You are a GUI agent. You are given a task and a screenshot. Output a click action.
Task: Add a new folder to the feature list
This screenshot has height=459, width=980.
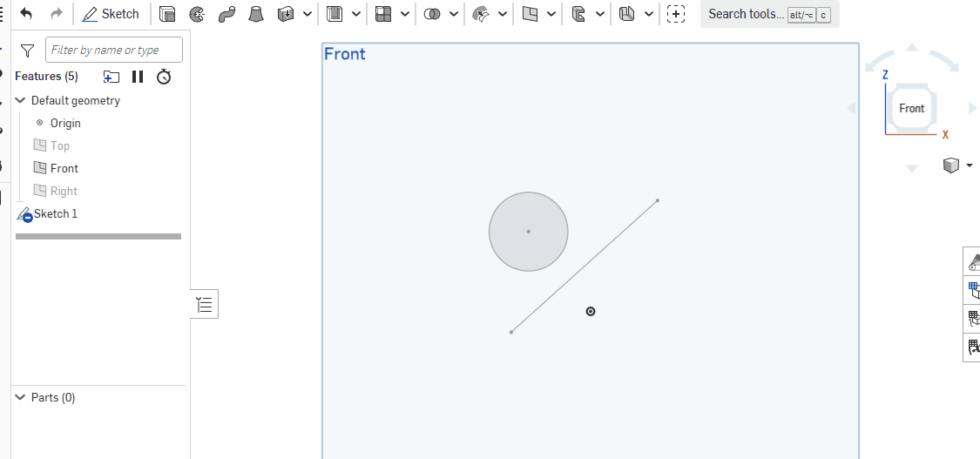click(x=111, y=77)
